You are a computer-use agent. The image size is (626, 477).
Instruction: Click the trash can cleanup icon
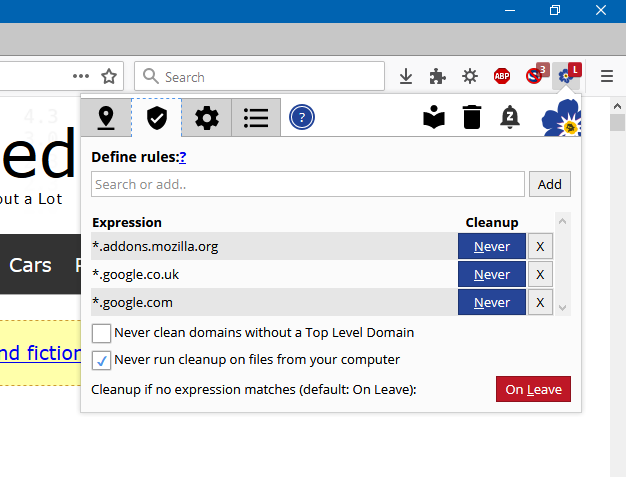(x=472, y=118)
